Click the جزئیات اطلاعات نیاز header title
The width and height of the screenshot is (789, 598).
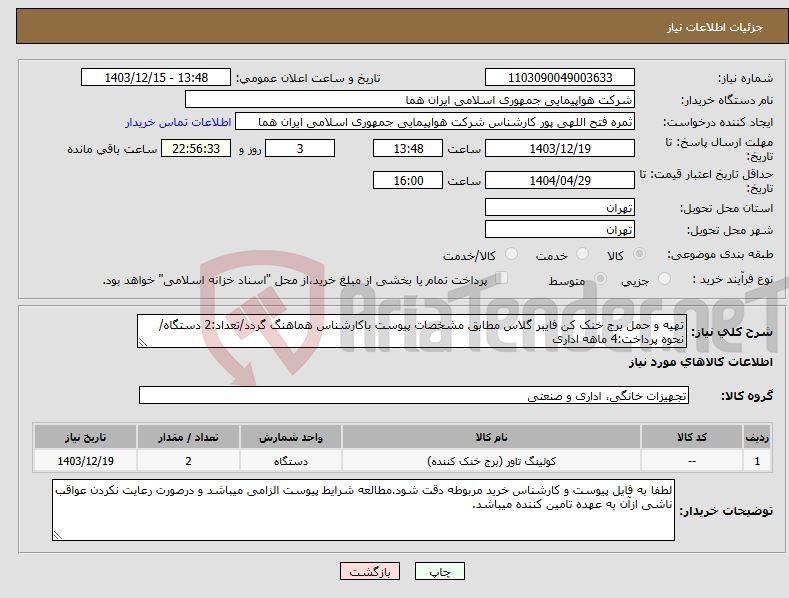pos(715,27)
